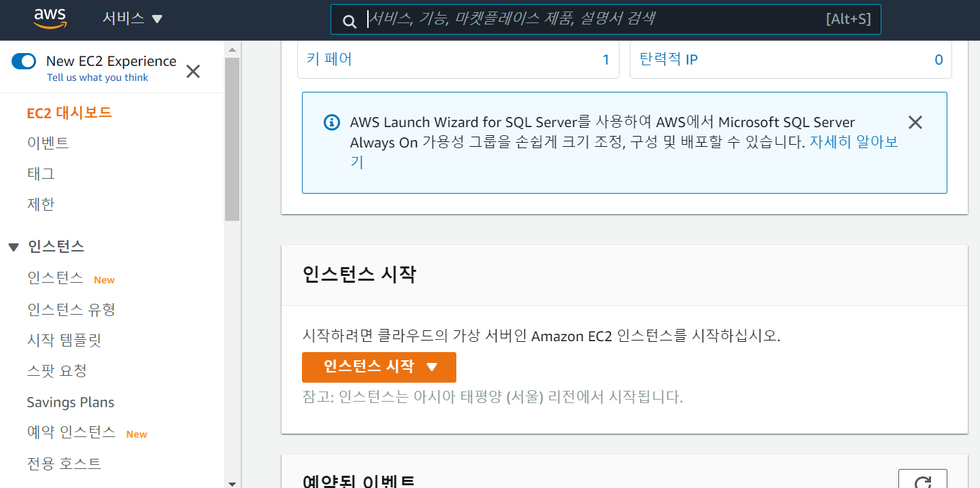
Task: Open 시작 템플릿 in sidebar
Action: pos(64,341)
